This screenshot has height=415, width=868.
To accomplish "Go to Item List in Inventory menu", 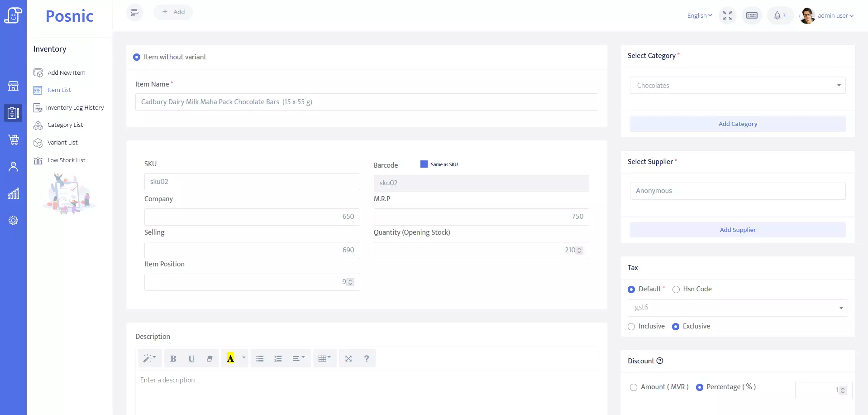I will 59,90.
